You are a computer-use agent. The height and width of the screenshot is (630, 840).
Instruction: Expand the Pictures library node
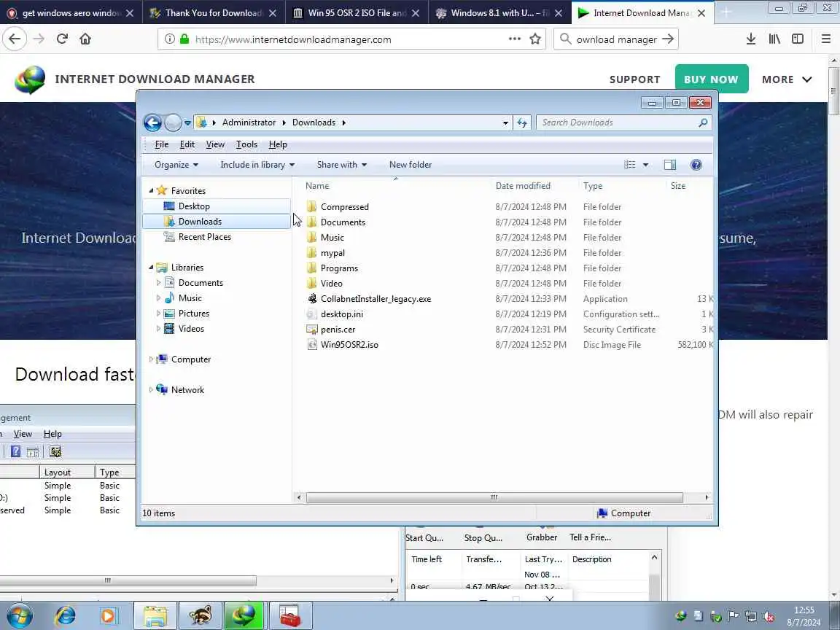tap(158, 313)
